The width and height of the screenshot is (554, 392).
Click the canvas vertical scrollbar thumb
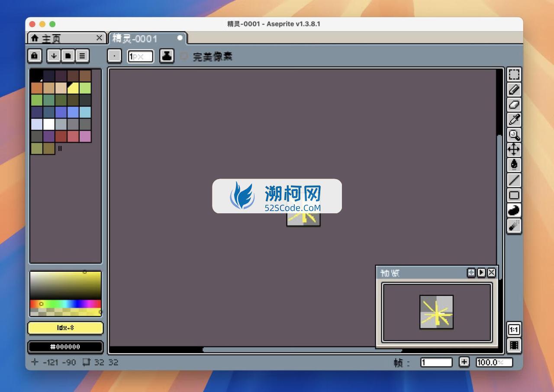click(x=499, y=207)
